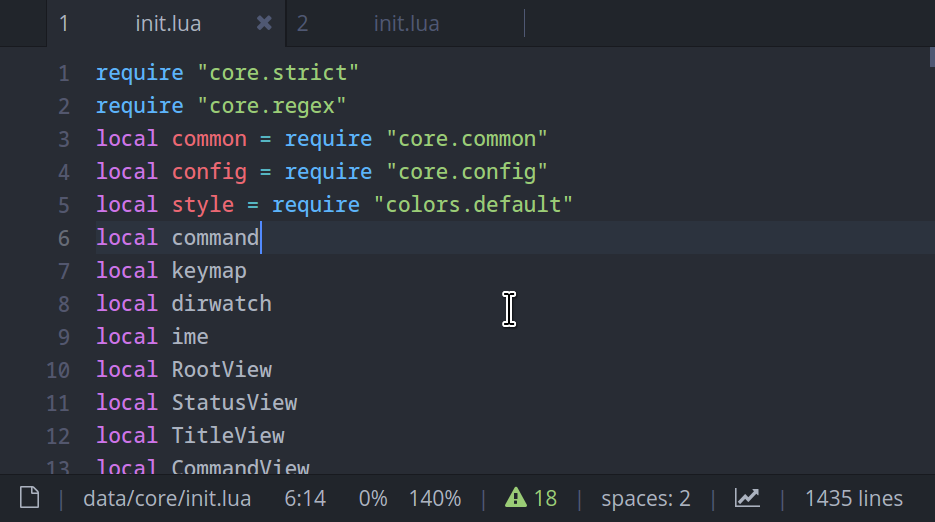The height and width of the screenshot is (522, 935).
Task: Click line number 6 in the gutter
Action: [x=64, y=239]
